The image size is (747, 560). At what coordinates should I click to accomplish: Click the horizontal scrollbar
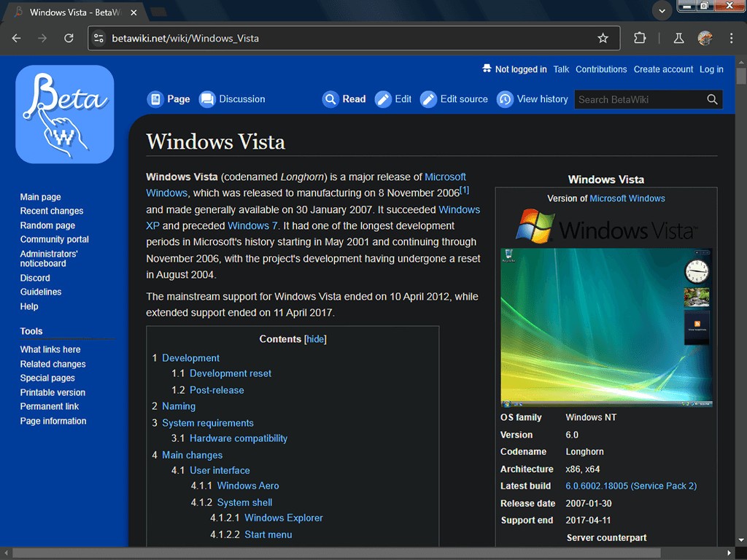[336, 553]
